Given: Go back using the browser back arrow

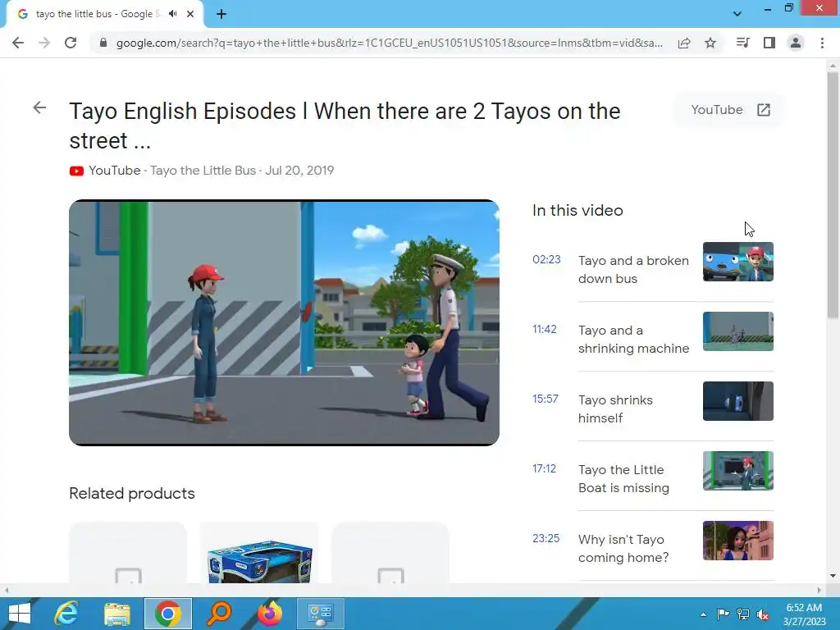Looking at the screenshot, I should (x=18, y=43).
